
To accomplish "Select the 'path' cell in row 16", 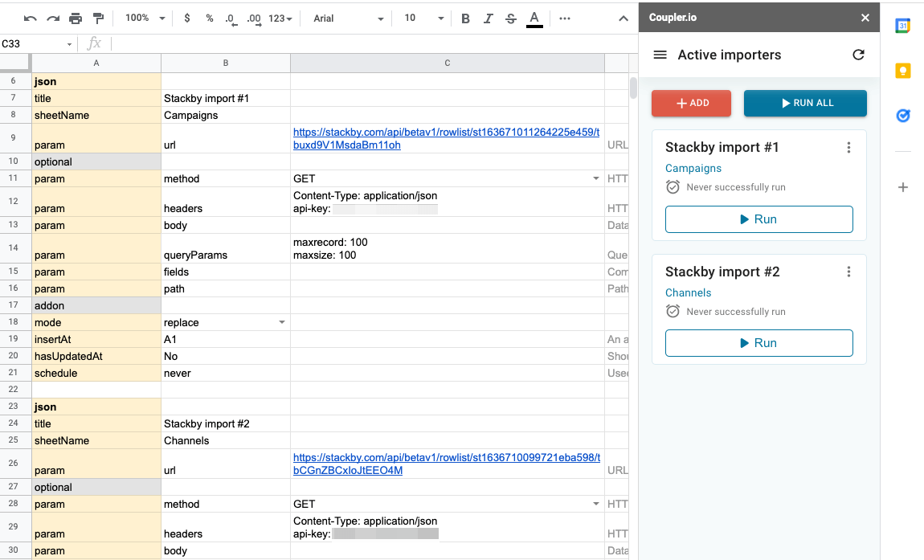I will pyautogui.click(x=226, y=289).
